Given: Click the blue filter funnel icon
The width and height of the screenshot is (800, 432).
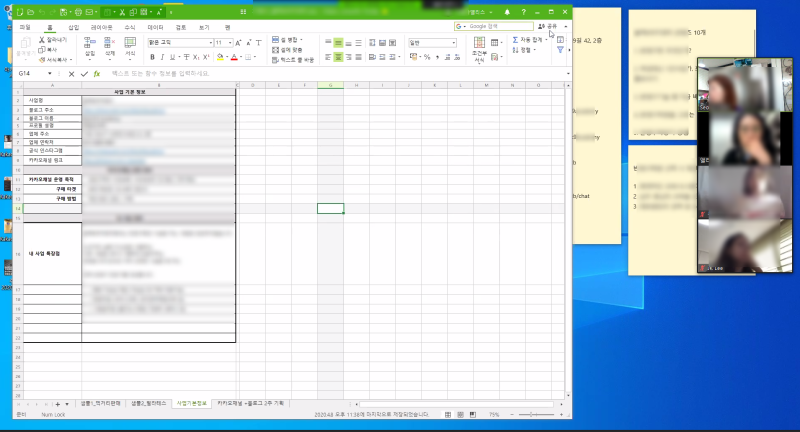Looking at the screenshot, I should point(560,50).
